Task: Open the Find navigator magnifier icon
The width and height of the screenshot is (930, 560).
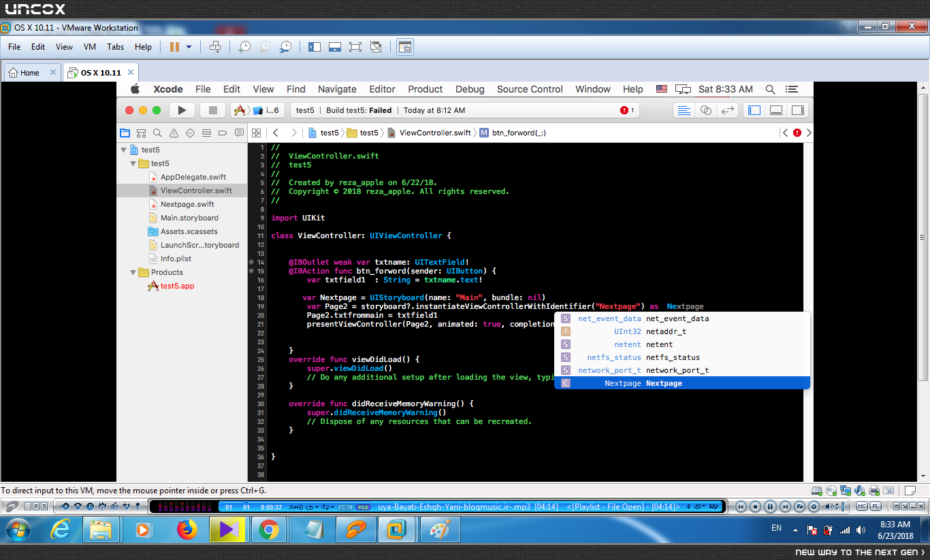Action: pyautogui.click(x=157, y=133)
